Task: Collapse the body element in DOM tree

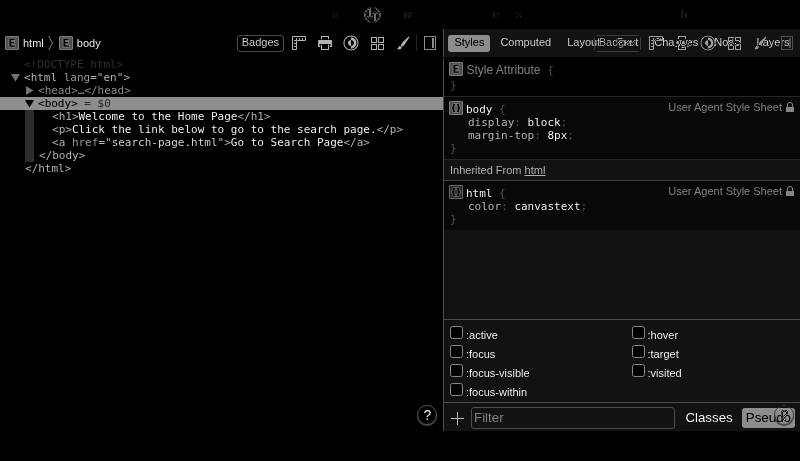Action: (30, 103)
